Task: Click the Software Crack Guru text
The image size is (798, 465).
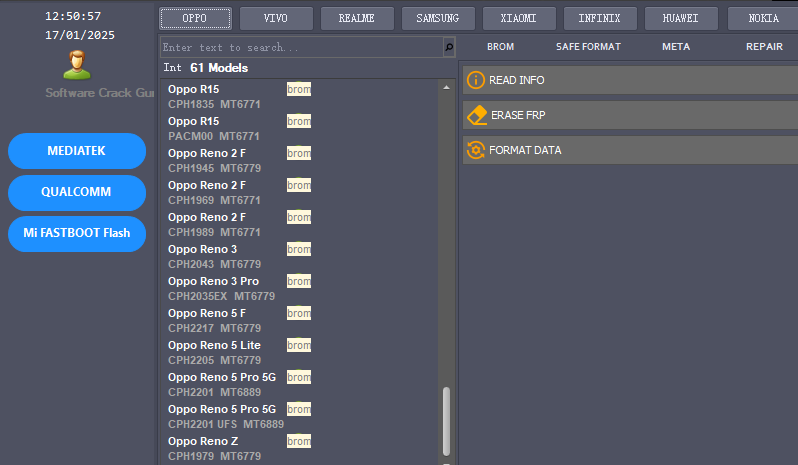Action: (x=100, y=93)
